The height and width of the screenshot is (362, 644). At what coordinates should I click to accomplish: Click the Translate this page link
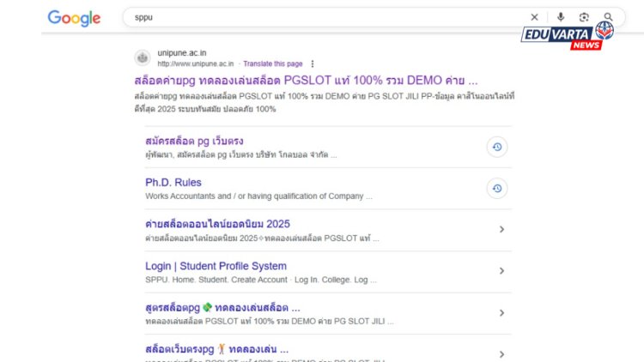pyautogui.click(x=272, y=63)
